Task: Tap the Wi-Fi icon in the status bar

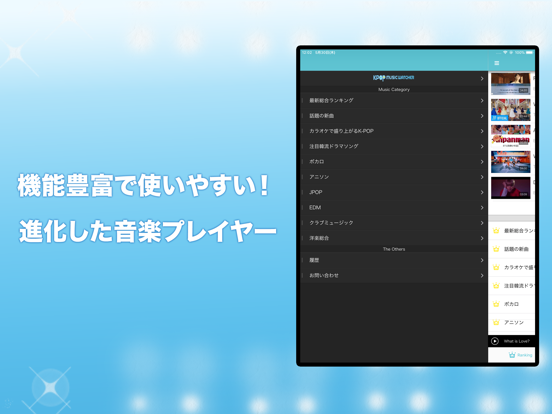Action: point(505,52)
